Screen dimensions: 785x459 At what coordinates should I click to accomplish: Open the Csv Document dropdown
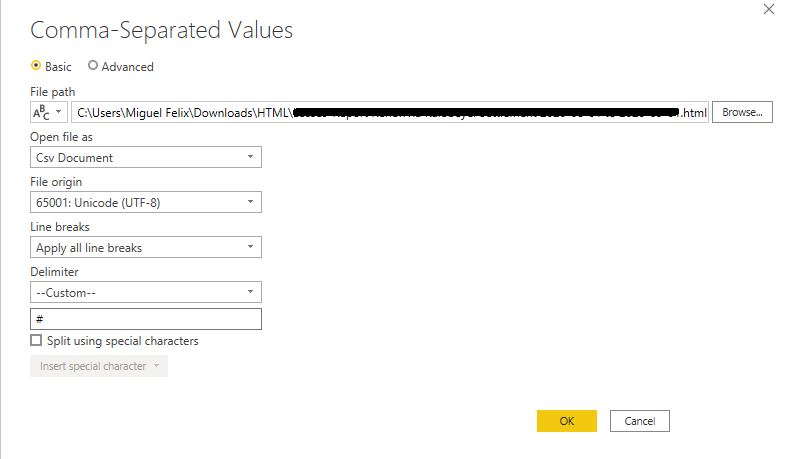point(146,157)
